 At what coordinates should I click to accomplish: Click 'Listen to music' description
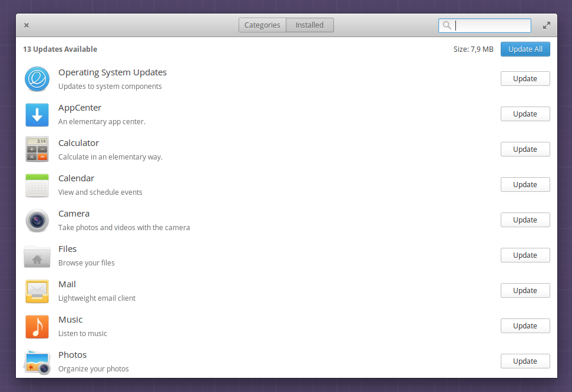(x=82, y=334)
